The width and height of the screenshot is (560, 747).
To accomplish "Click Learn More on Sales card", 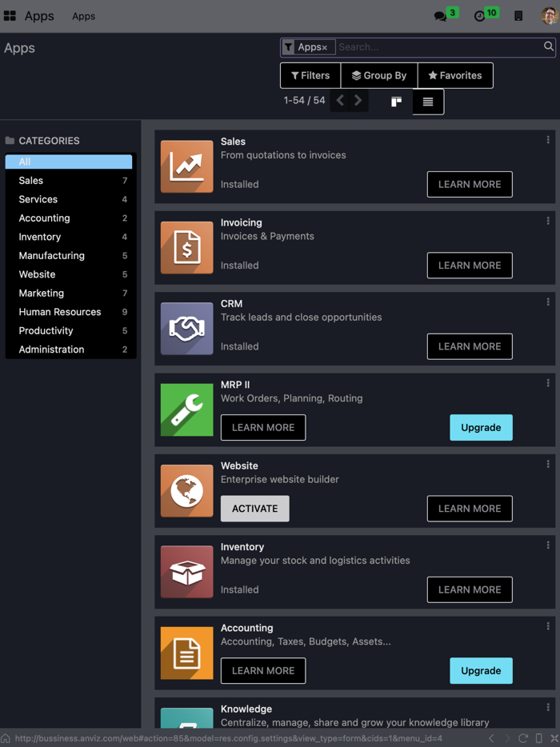I will point(470,185).
